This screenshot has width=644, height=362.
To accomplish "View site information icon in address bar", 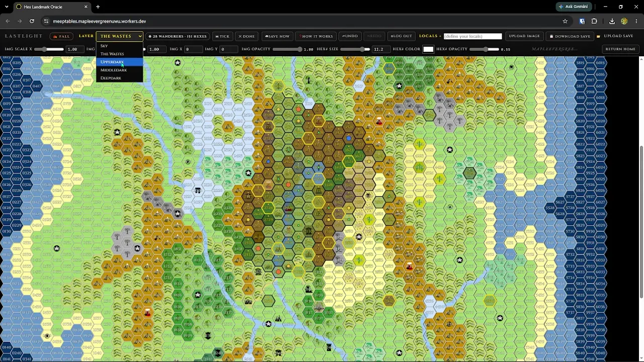I will [46, 21].
